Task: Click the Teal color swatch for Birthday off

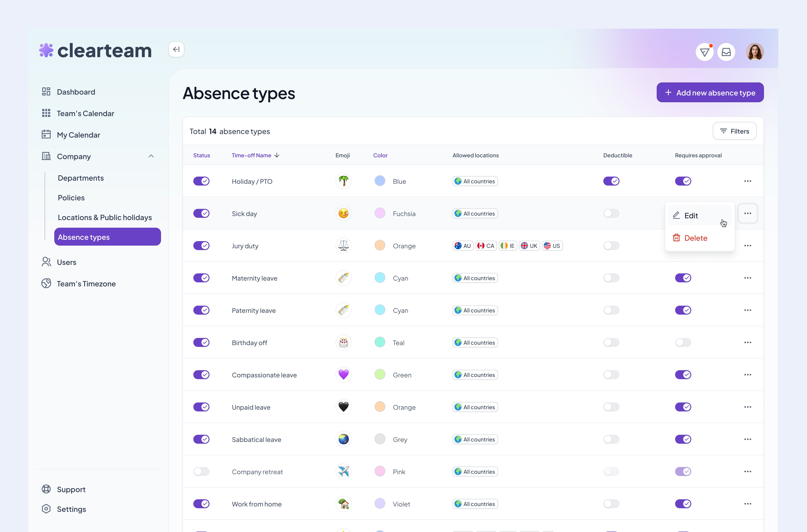Action: (380, 342)
